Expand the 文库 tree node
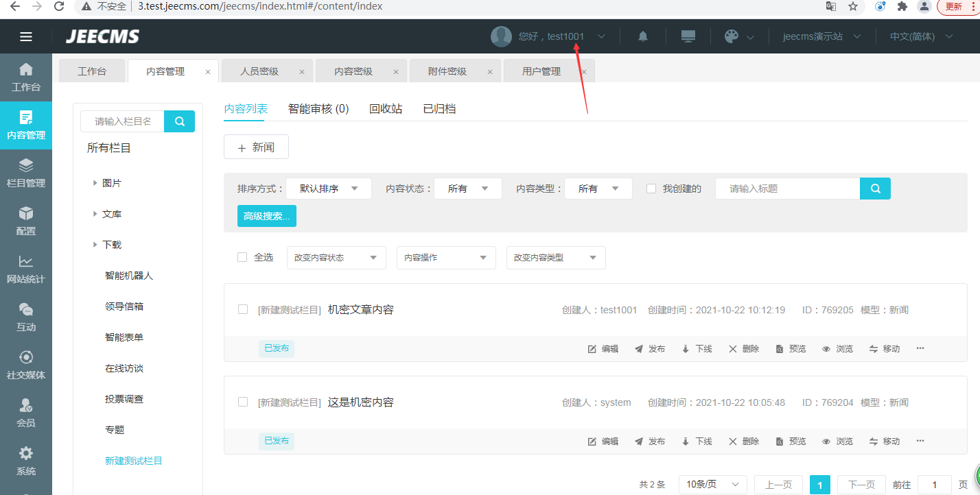Screen dimensions: 980x495 click(95, 214)
